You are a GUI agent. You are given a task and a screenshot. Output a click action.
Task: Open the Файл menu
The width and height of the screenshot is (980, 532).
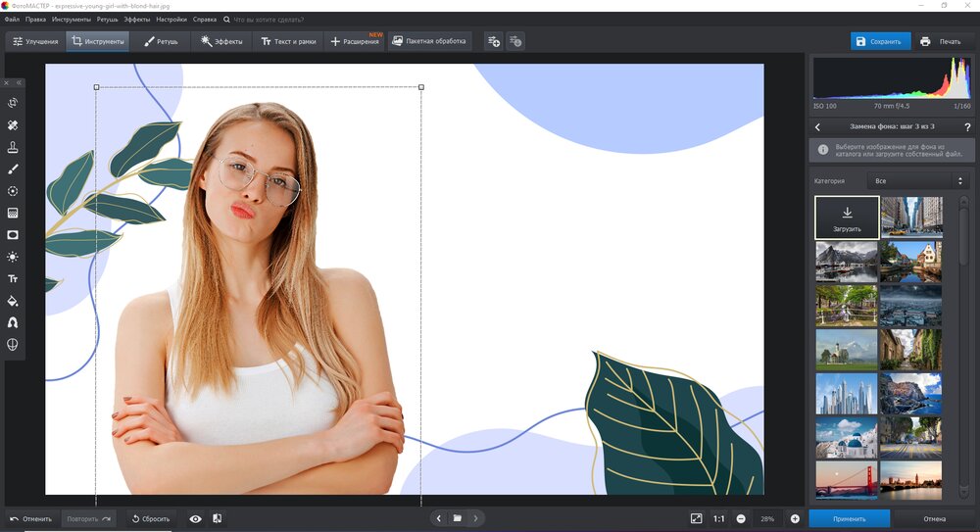point(12,20)
